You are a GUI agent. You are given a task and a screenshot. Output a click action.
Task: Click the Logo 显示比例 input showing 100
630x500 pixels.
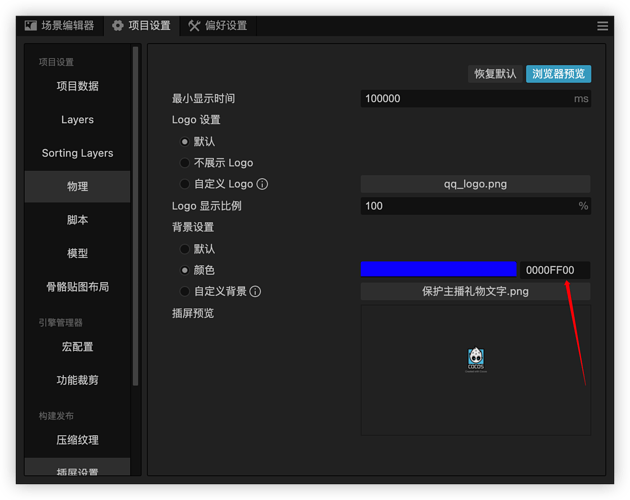coord(476,206)
